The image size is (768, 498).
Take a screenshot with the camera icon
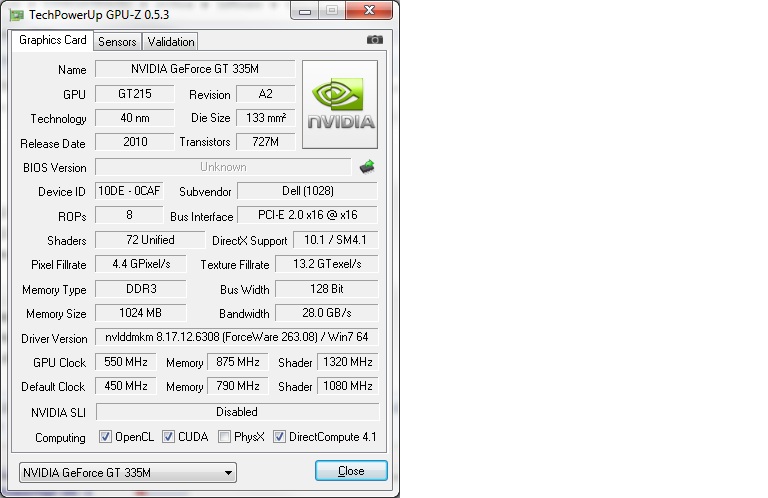pyautogui.click(x=375, y=40)
